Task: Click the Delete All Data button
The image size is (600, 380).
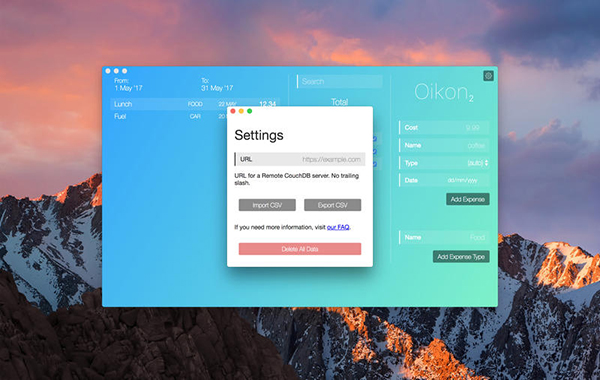Action: pos(300,249)
